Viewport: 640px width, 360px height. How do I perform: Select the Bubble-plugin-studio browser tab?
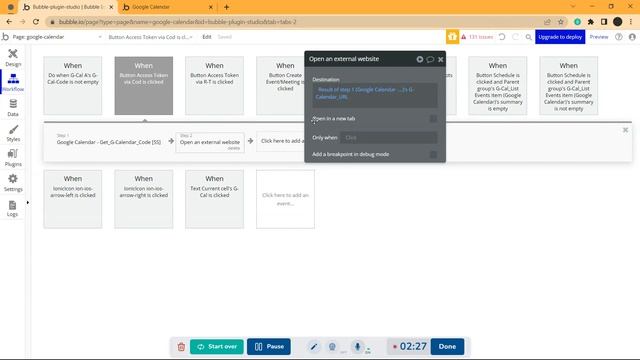[x=68, y=7]
